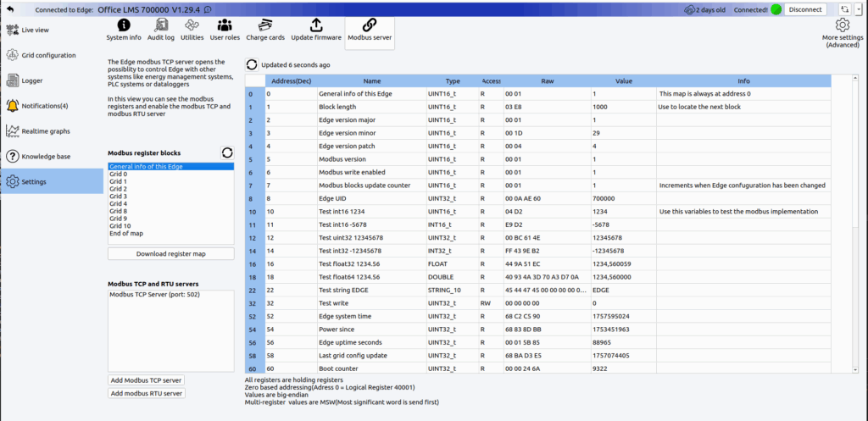Open Notifications(4) in sidebar

(x=52, y=106)
